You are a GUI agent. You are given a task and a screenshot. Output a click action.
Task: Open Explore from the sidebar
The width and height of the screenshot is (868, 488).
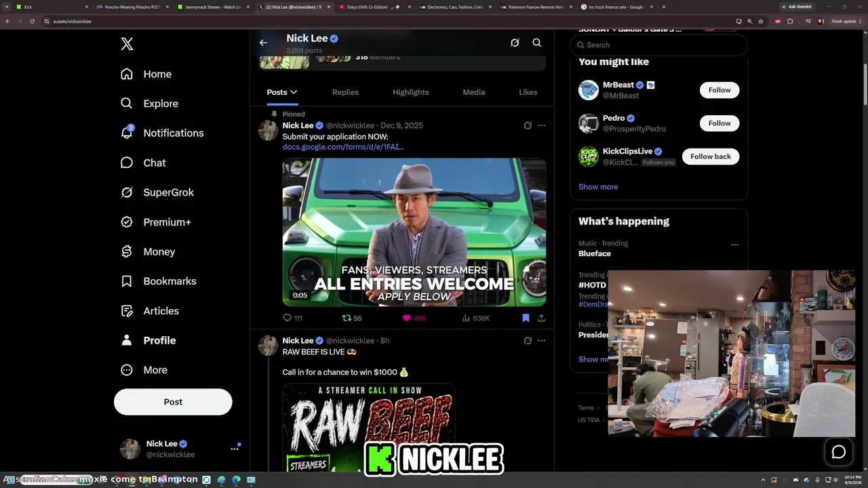coord(149,104)
